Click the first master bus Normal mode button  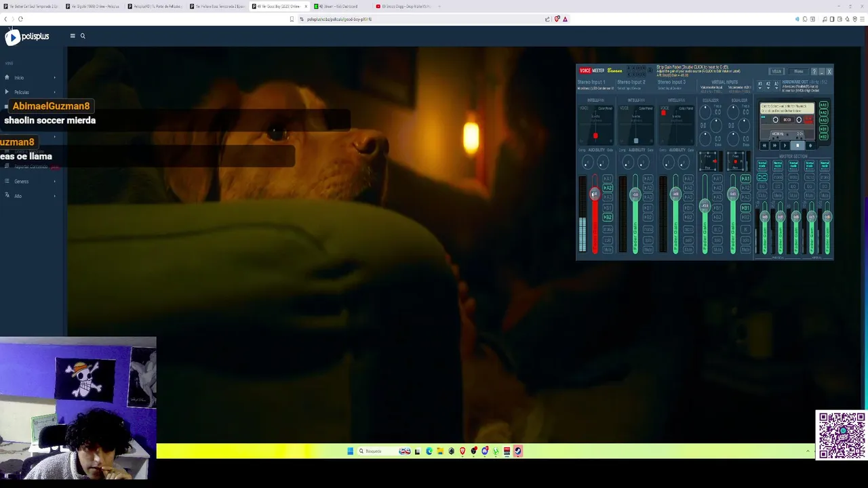click(762, 165)
